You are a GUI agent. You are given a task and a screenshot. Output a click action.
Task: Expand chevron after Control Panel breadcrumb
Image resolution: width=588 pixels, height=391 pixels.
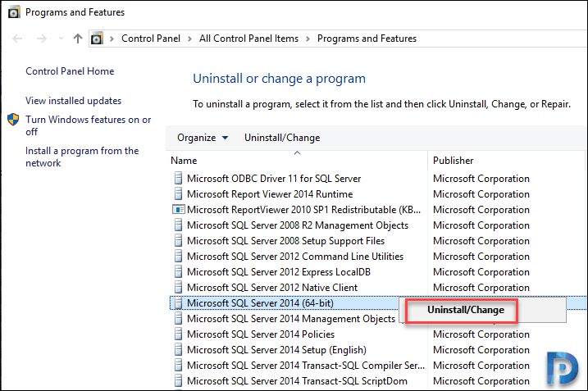pyautogui.click(x=189, y=39)
